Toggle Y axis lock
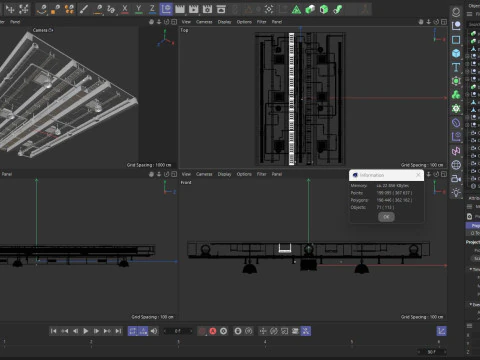Screen dimensions: 480x360 click(x=139, y=9)
